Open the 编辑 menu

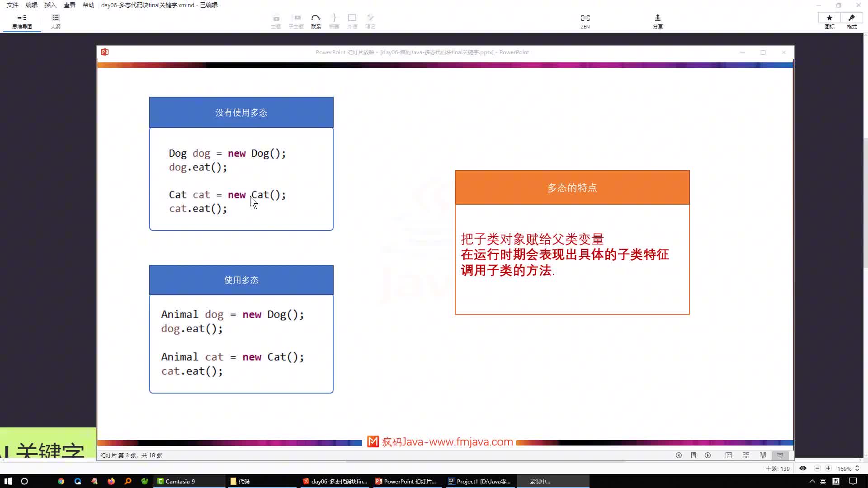[32, 5]
